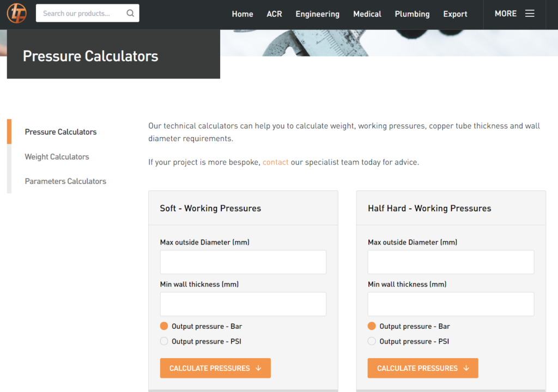Click Calculate Pressures in Soft panel
Screen dimensions: 558x392
point(215,368)
